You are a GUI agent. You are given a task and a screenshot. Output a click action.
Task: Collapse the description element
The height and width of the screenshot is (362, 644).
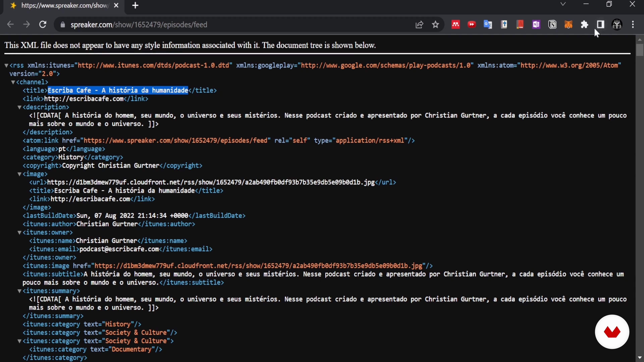coord(19,107)
